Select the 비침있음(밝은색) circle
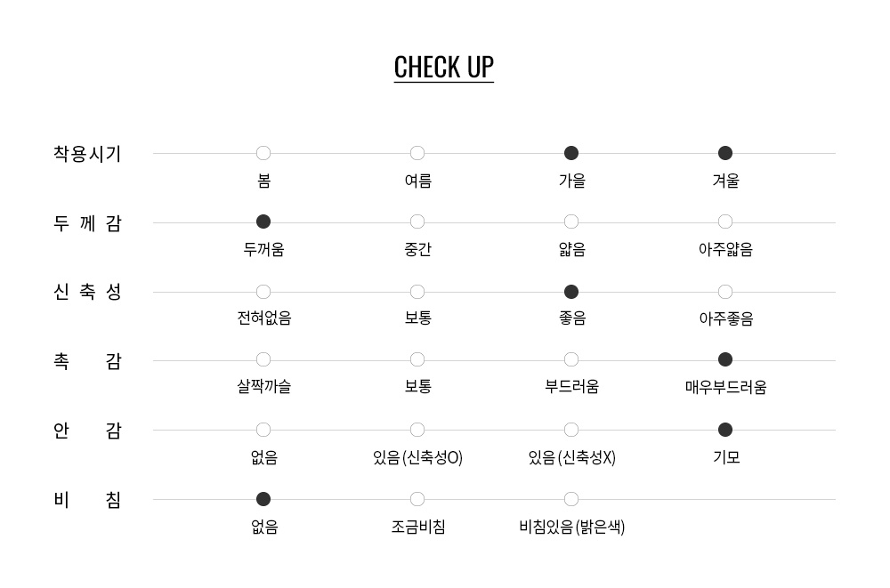The height and width of the screenshot is (588, 890). [571, 499]
